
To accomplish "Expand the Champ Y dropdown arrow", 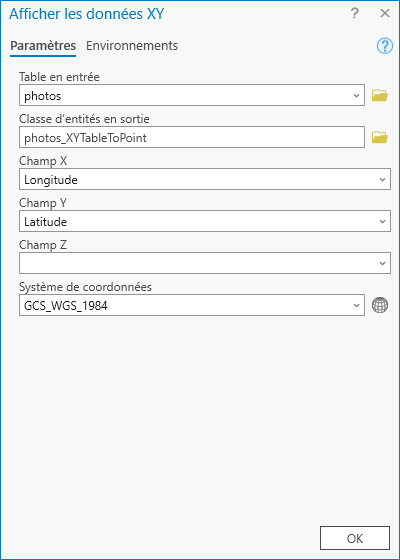I will pos(382,221).
